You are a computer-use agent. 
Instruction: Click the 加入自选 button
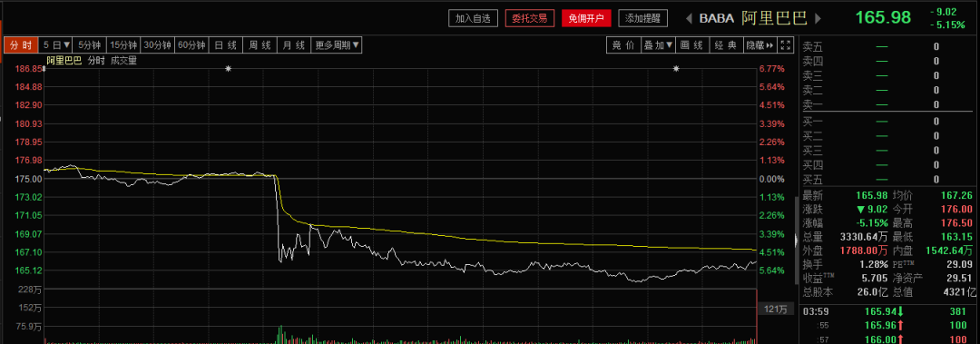pos(473,19)
